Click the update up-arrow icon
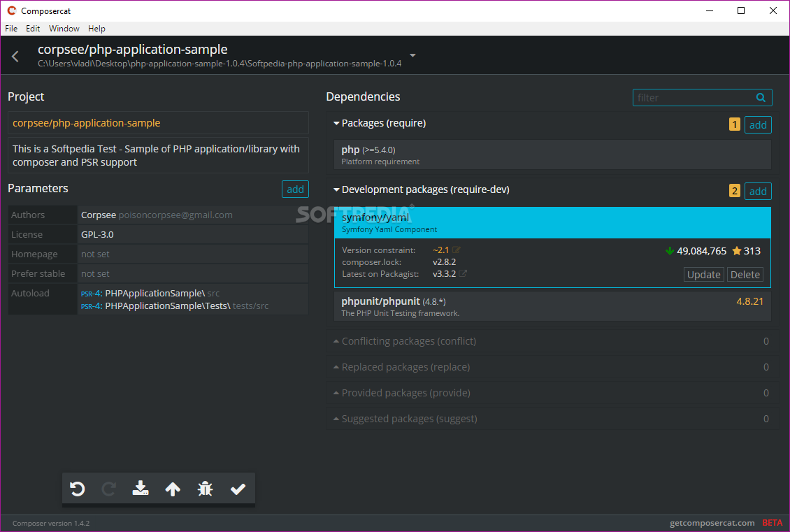Viewport: 790px width, 532px height. 173,489
